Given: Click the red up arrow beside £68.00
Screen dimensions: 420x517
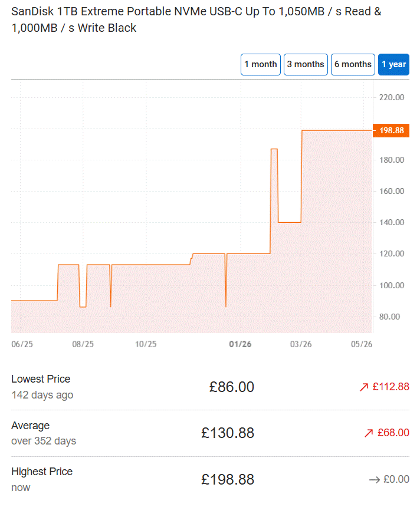Looking at the screenshot, I should tap(369, 433).
